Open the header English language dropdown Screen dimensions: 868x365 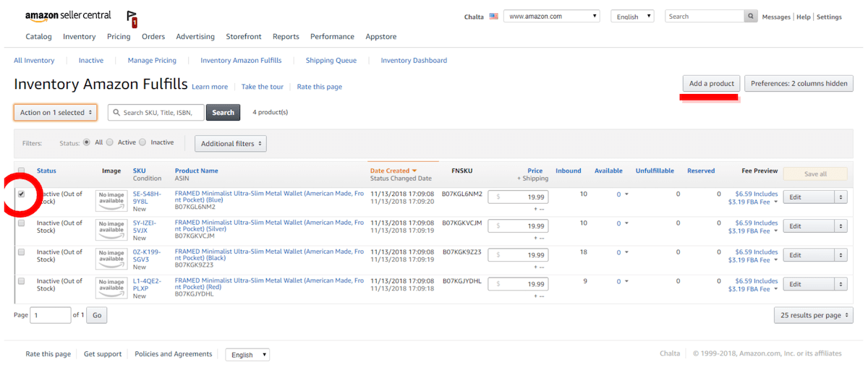[632, 16]
